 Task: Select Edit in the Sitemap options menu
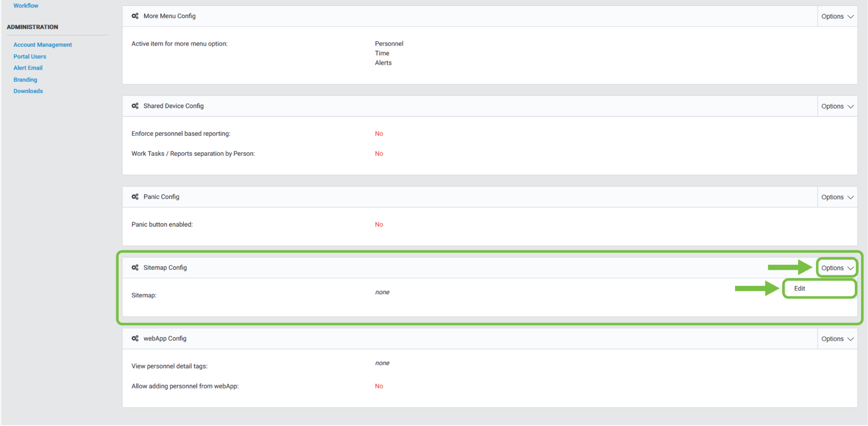(x=800, y=289)
